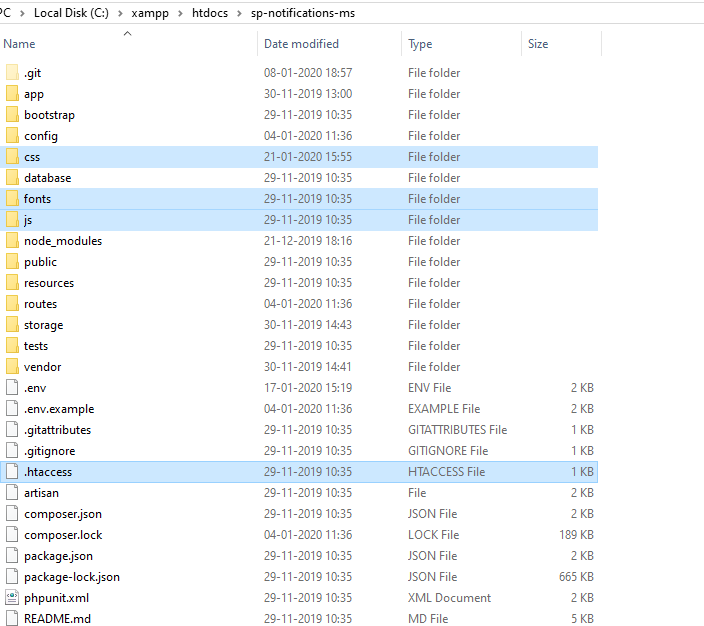This screenshot has width=704, height=626.
Task: Select the fonts folder icon
Action: pos(12,198)
